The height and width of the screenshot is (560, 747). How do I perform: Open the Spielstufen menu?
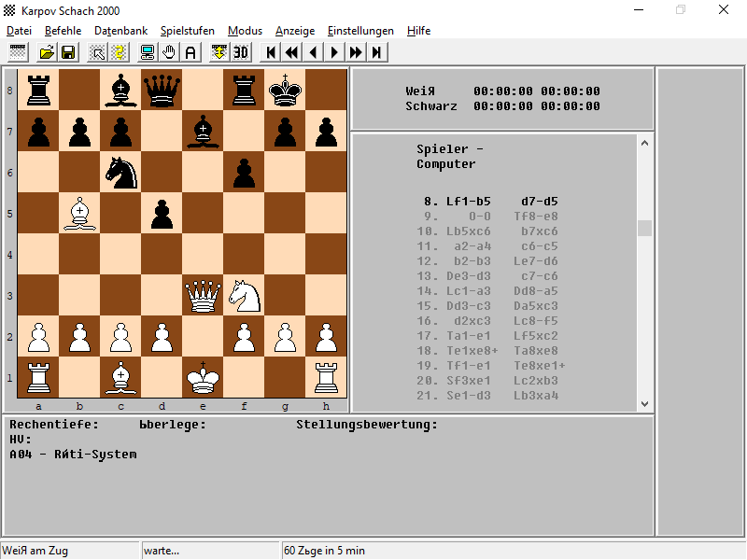pos(188,31)
